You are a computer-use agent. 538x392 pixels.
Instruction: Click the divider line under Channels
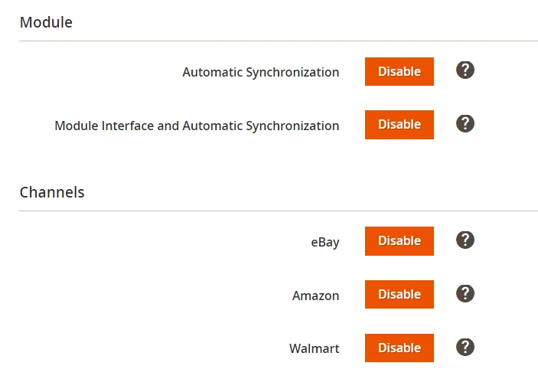tap(279, 211)
